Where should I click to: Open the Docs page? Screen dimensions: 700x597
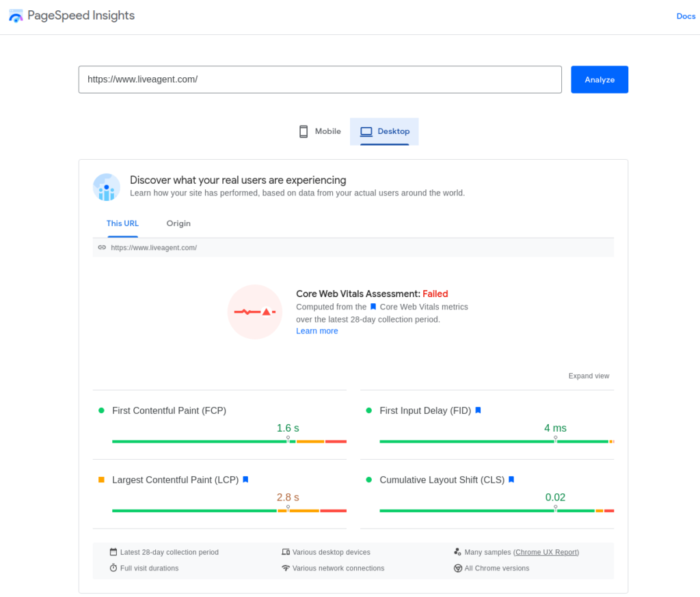pyautogui.click(x=686, y=16)
